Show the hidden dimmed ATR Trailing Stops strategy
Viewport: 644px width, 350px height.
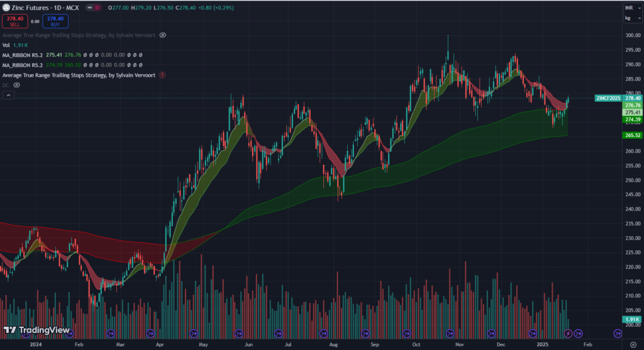coord(163,35)
